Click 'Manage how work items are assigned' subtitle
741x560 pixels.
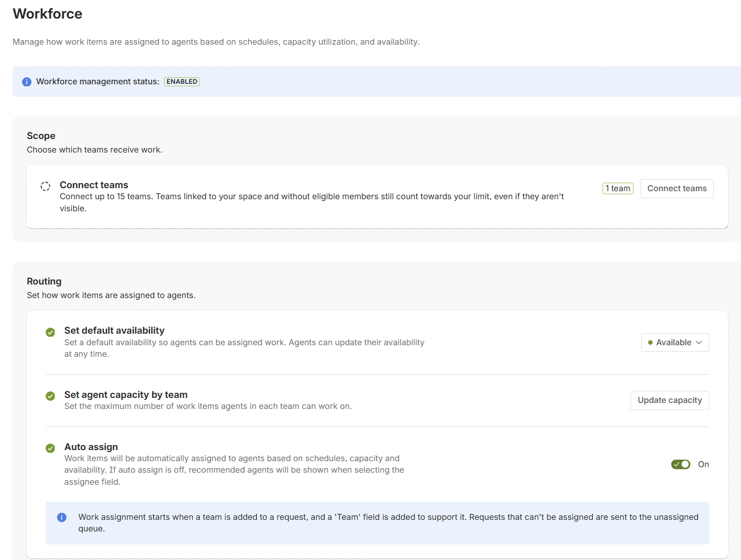[x=216, y=42]
